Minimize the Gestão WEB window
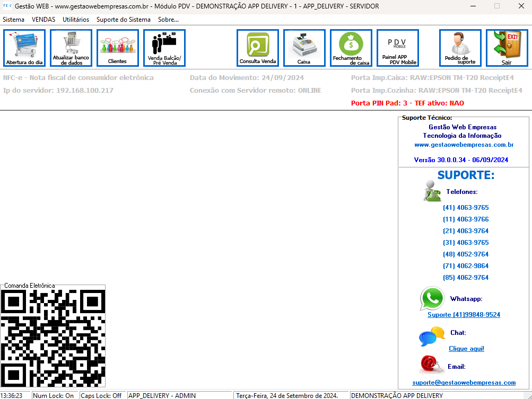The width and height of the screenshot is (532, 399). [x=473, y=6]
